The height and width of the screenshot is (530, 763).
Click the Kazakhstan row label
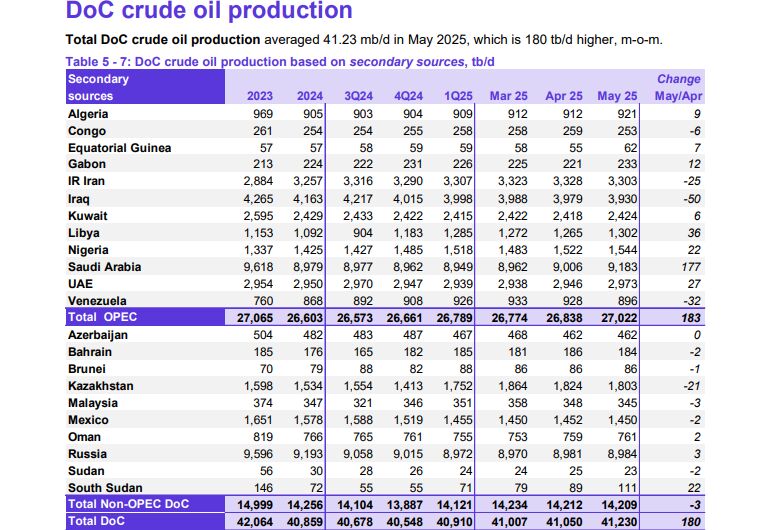pos(101,385)
